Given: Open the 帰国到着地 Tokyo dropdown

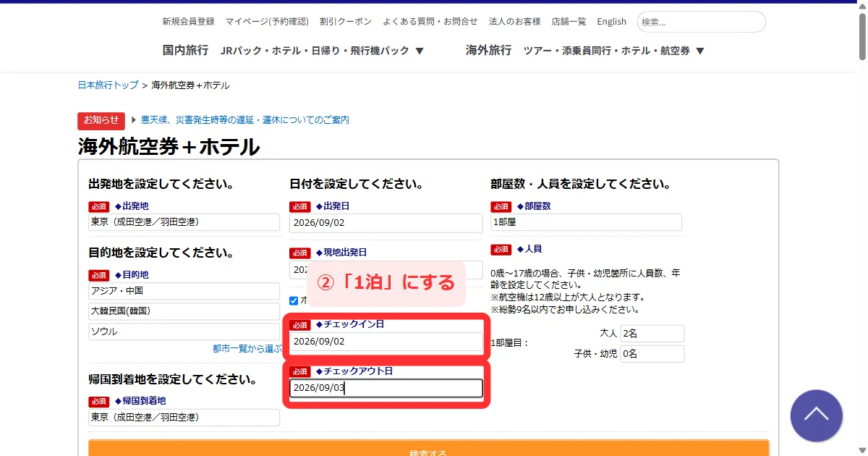Looking at the screenshot, I should click(184, 418).
